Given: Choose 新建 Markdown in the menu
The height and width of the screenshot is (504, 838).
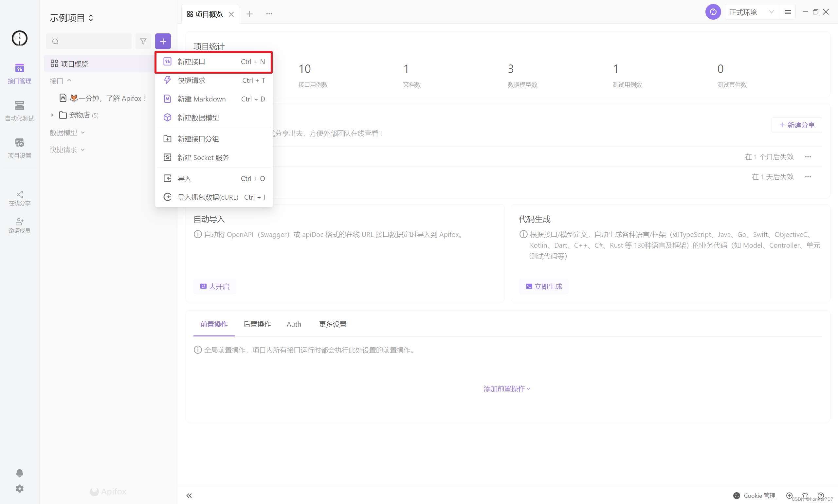Looking at the screenshot, I should (214, 99).
